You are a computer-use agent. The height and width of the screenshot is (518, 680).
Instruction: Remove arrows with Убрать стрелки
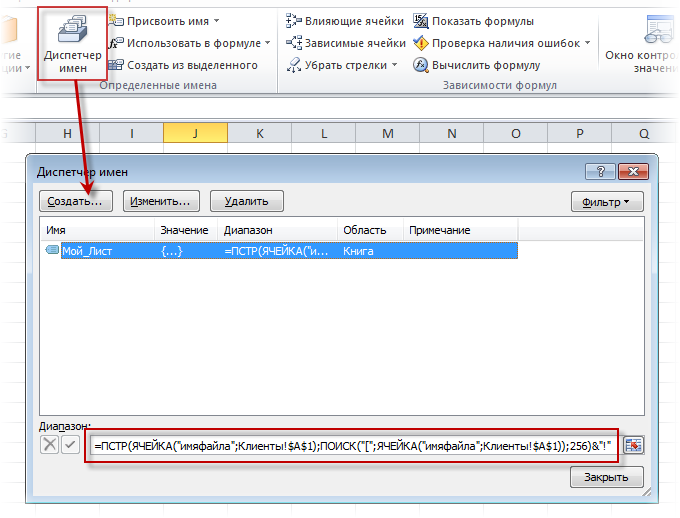(x=294, y=65)
